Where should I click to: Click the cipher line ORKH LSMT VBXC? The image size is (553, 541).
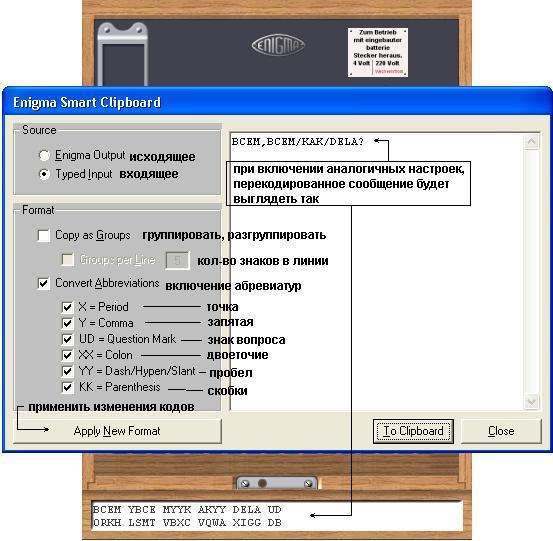tap(187, 523)
